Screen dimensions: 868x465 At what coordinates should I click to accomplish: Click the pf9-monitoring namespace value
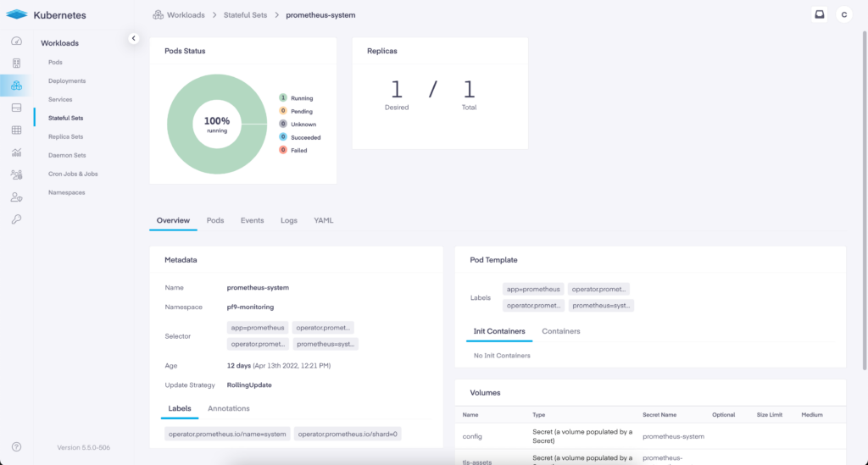pos(250,307)
